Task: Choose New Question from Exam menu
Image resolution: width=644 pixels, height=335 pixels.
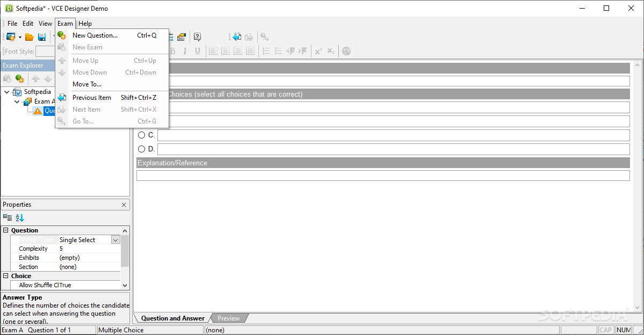Action: pos(112,35)
